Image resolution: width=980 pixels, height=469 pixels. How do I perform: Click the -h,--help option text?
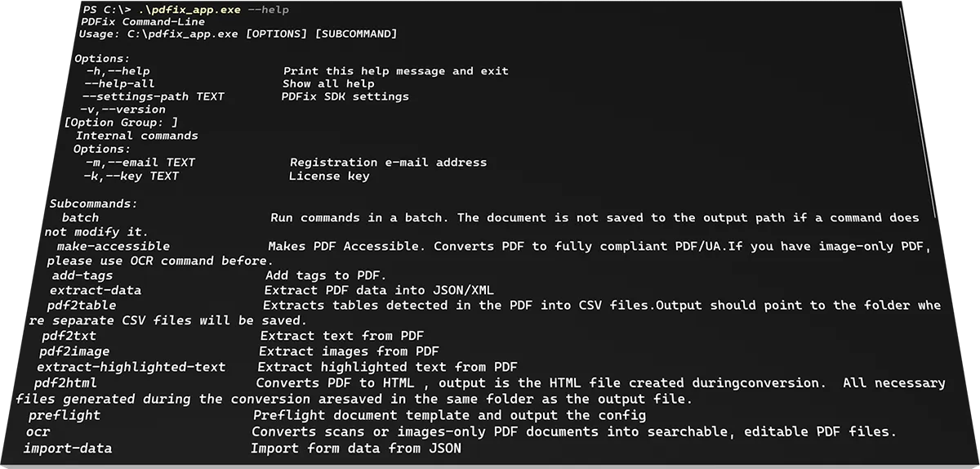pos(118,71)
